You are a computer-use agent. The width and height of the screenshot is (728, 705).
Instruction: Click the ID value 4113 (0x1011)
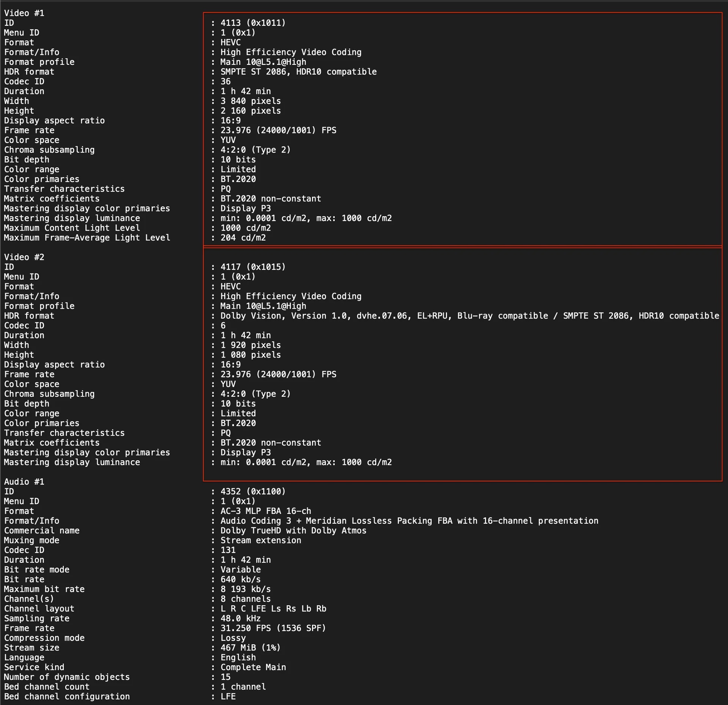pos(253,23)
